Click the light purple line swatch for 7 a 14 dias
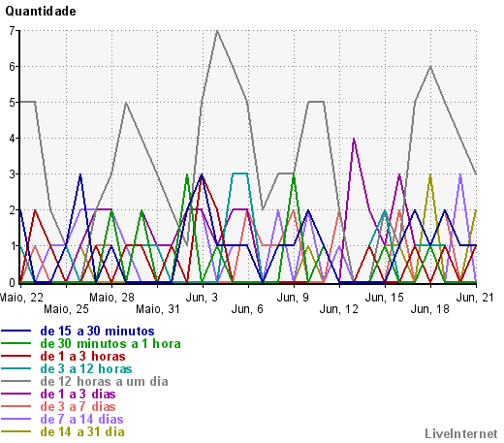The image size is (504, 443). 16,419
